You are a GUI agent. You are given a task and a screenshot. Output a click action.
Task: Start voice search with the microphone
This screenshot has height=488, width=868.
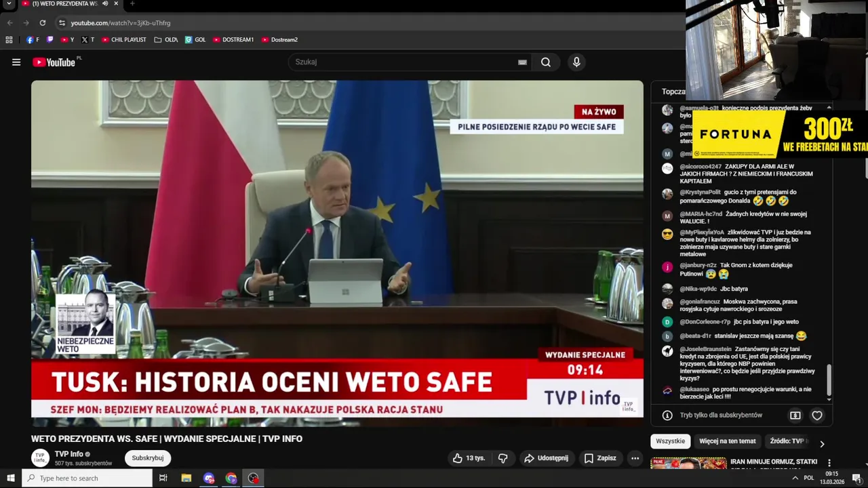pos(576,62)
